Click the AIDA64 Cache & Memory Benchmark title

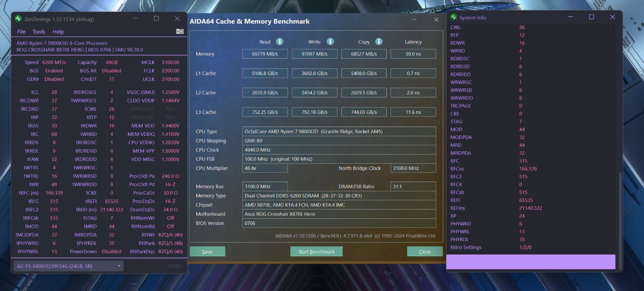(250, 21)
